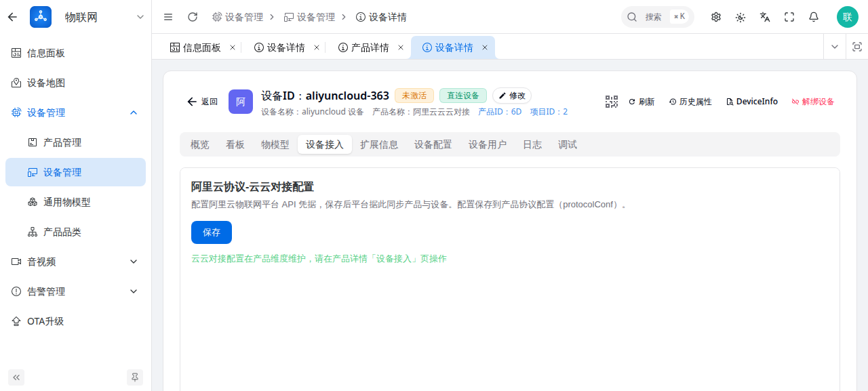Click the 未激活 status tag
This screenshot has width=868, height=391.
(414, 96)
